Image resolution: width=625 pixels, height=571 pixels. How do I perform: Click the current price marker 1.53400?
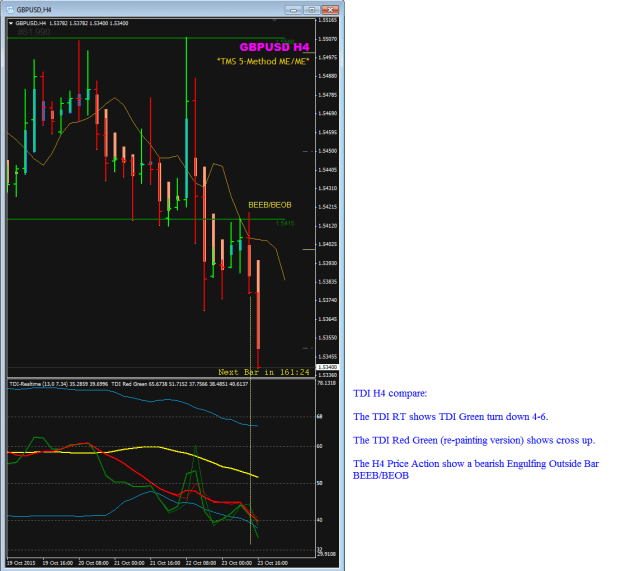click(x=328, y=367)
